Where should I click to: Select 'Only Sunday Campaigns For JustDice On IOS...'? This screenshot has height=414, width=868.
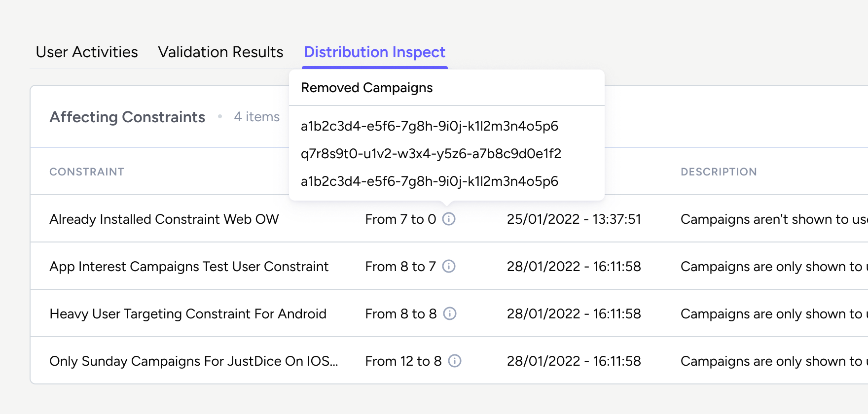[x=194, y=361]
